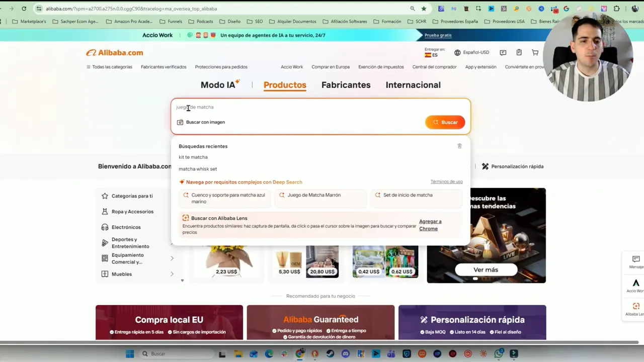
Task: Open Discord from the taskbar
Action: click(x=346, y=354)
